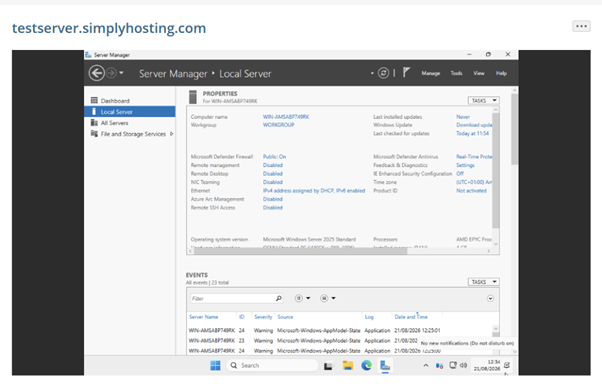Viewport: 602px width, 384px height.
Task: Open the Tools menu
Action: pyautogui.click(x=456, y=73)
